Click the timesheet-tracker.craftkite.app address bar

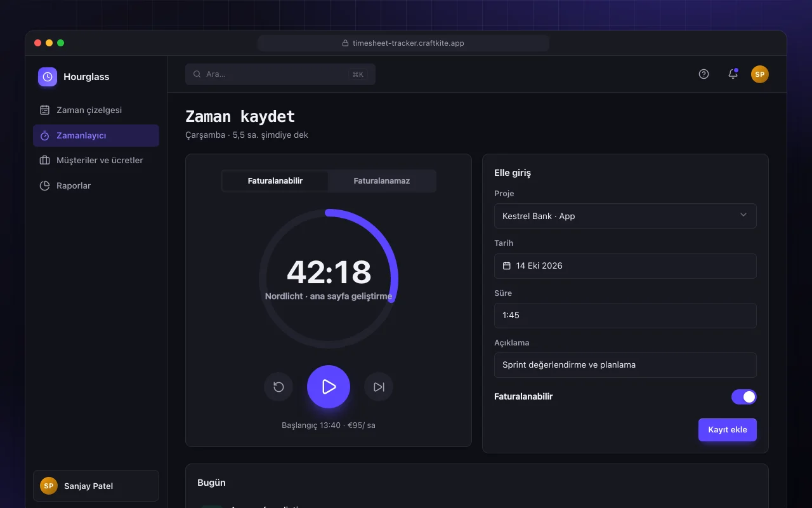click(403, 43)
